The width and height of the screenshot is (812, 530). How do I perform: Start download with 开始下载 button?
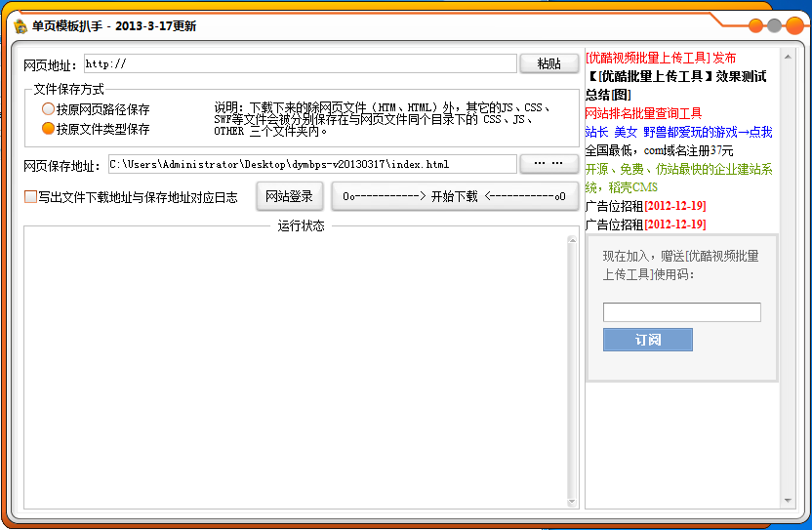coord(455,196)
